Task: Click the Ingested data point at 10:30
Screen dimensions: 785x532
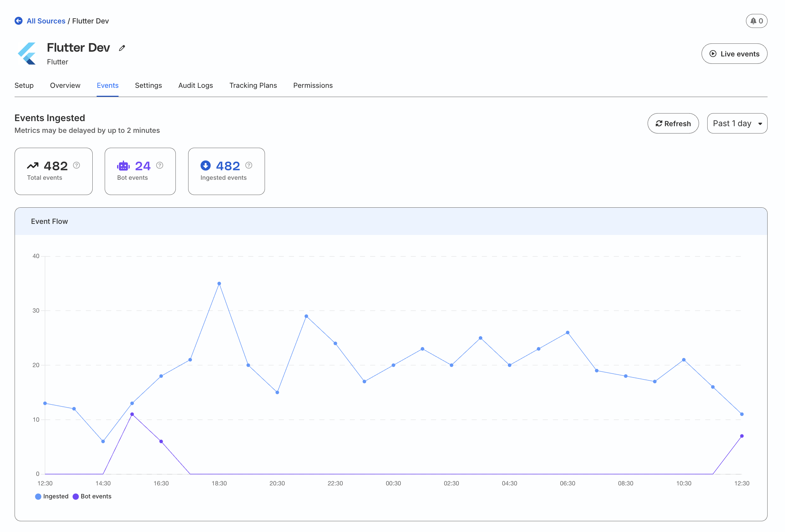Action: 684,360
